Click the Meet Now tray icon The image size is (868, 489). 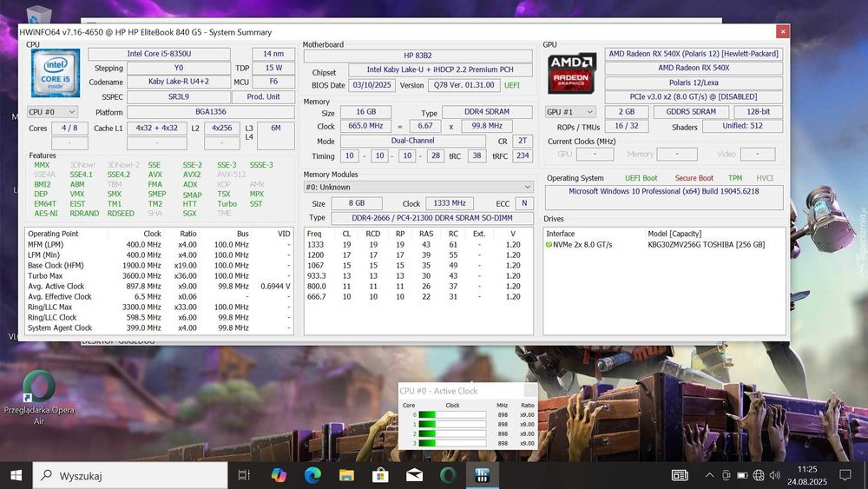click(727, 475)
